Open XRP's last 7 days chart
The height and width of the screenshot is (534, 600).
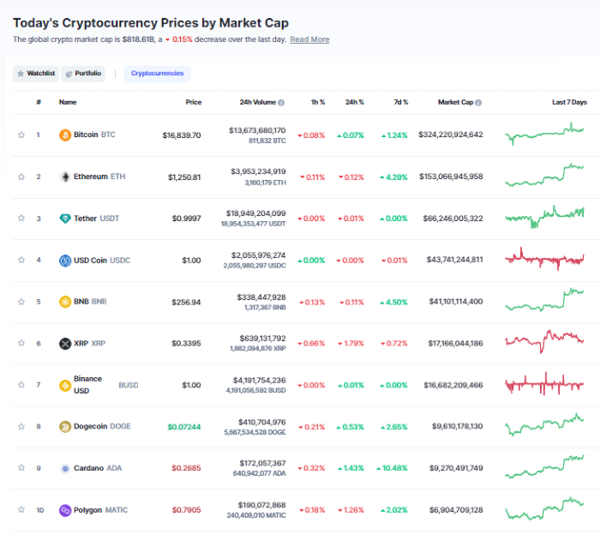point(545,342)
